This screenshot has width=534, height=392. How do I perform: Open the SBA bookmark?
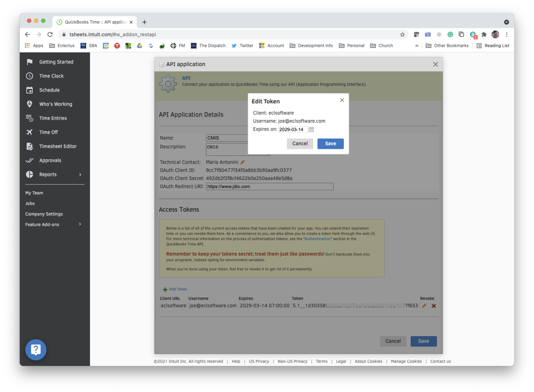[x=89, y=46]
